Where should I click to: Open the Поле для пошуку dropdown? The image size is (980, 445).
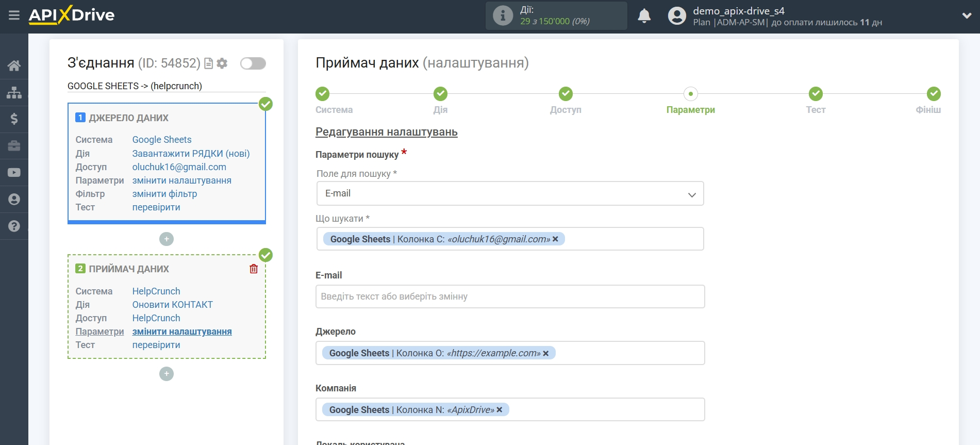[510, 193]
